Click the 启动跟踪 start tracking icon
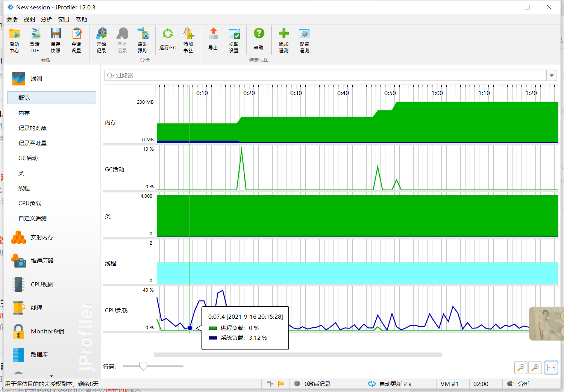Viewport: 564px width, 392px height. [143, 40]
